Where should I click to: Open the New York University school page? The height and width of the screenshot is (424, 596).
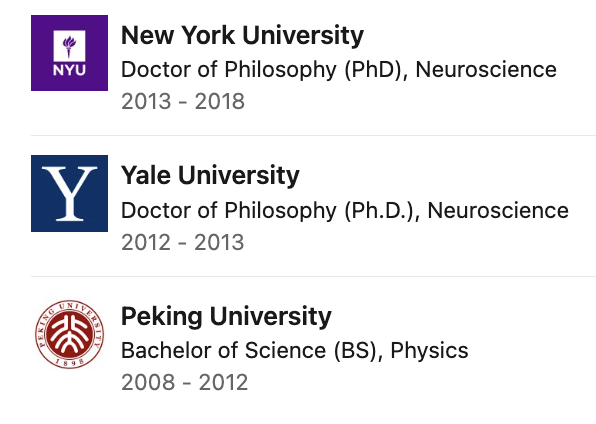(242, 35)
